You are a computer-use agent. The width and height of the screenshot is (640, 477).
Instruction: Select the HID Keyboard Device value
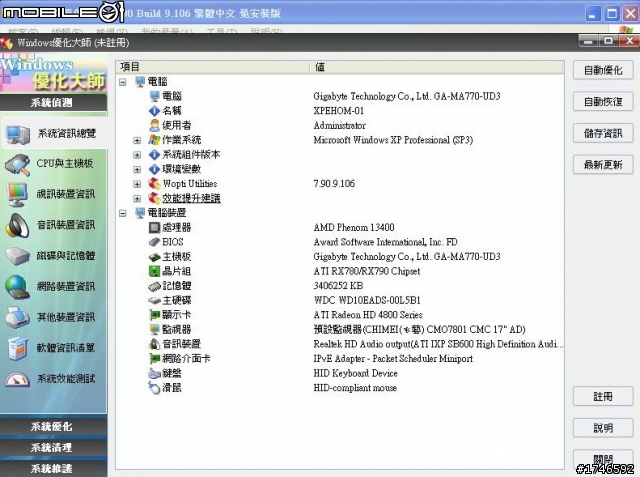[356, 373]
